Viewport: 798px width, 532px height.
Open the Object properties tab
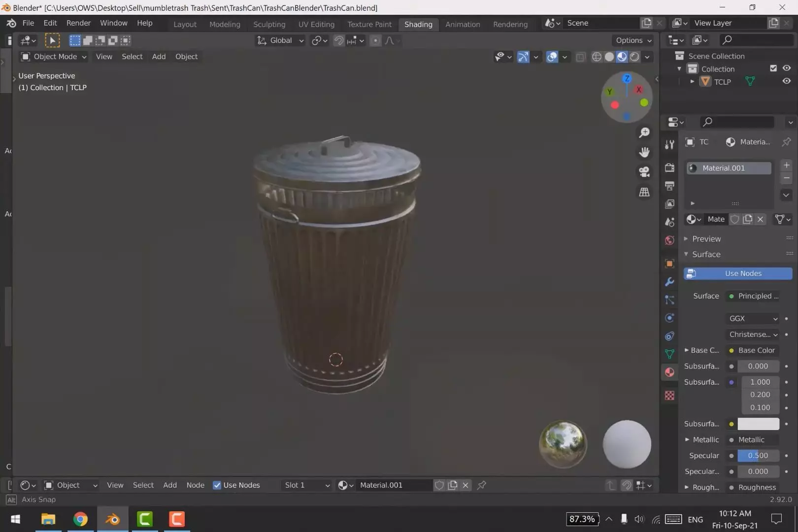coord(669,264)
